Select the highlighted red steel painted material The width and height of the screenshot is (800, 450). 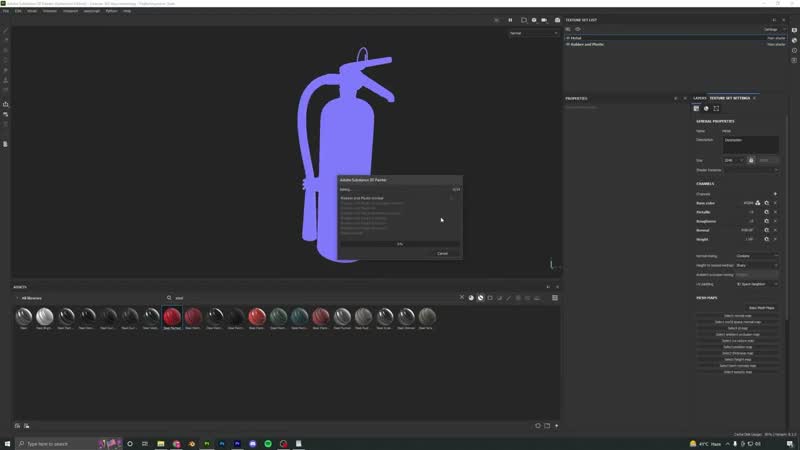[x=172, y=318]
